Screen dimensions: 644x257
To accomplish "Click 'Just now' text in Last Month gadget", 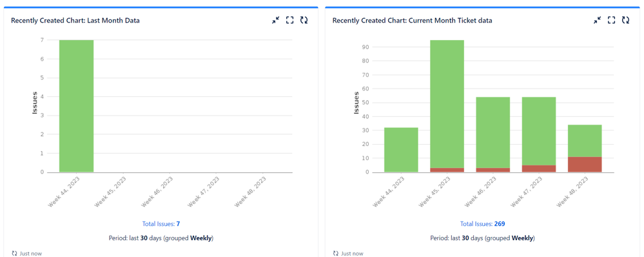I will 31,254.
